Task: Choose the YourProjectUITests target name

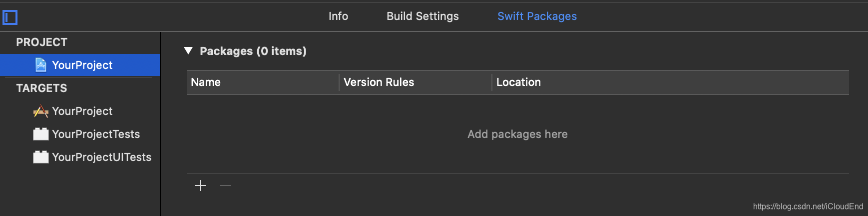Action: [x=101, y=157]
